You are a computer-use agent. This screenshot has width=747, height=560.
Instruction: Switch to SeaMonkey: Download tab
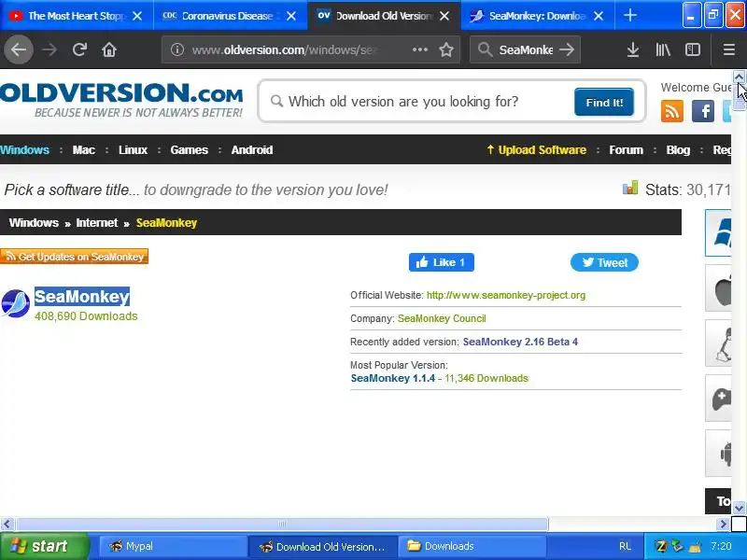[538, 16]
